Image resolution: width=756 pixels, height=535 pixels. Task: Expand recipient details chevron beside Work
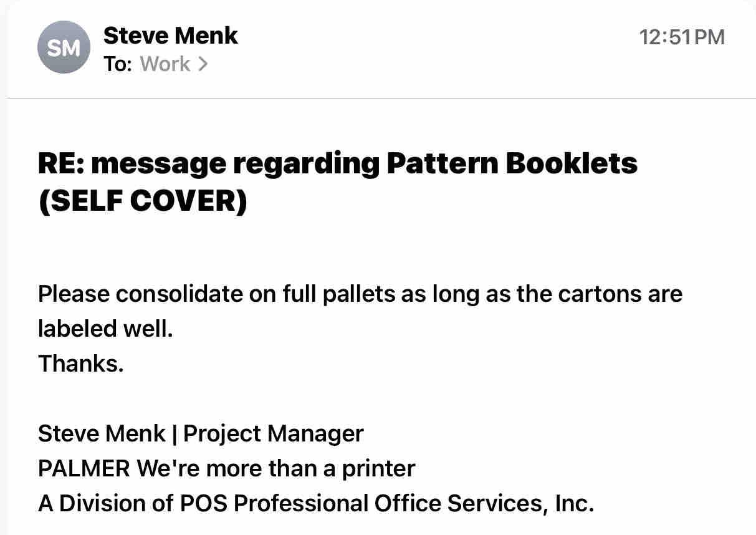[202, 64]
